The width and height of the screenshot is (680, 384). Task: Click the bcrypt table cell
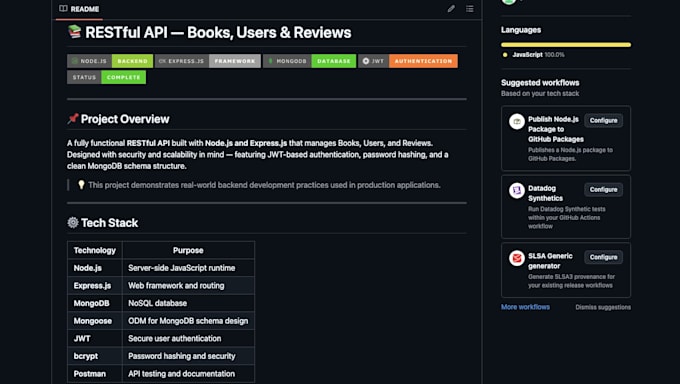95,356
